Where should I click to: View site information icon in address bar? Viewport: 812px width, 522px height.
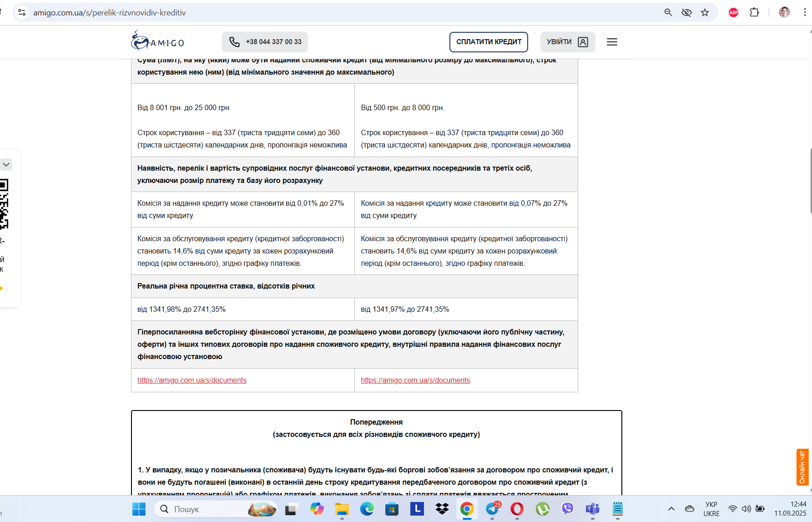[22, 12]
